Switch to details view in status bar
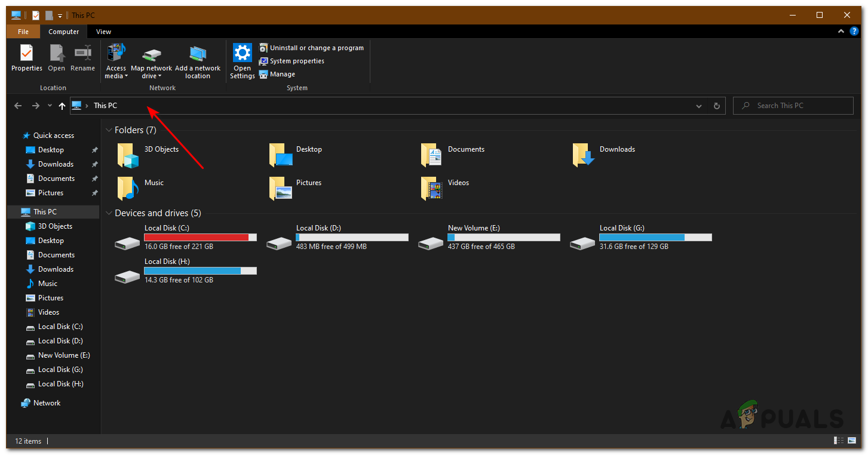This screenshot has height=455, width=868. [x=838, y=441]
